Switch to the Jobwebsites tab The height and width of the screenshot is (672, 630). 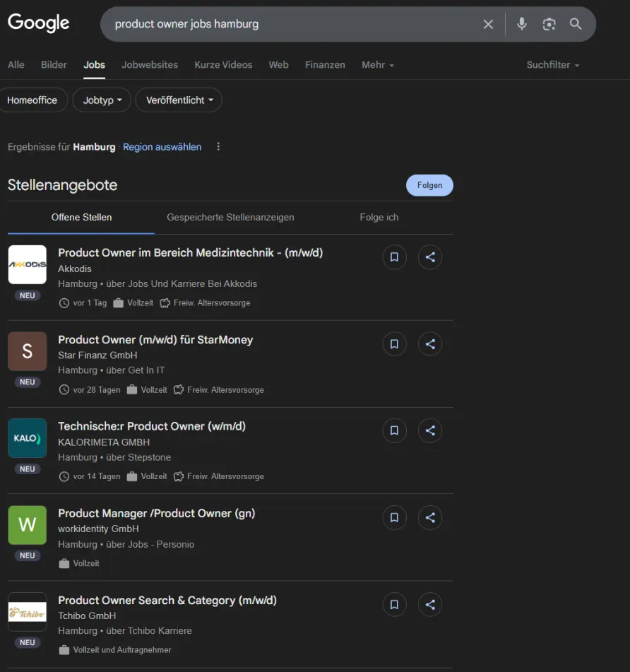[x=150, y=65]
